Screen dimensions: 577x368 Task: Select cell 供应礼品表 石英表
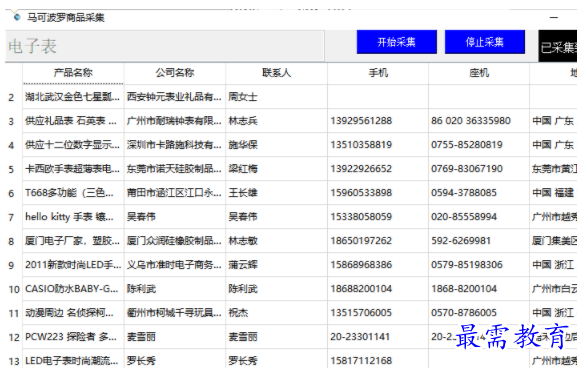click(x=73, y=121)
